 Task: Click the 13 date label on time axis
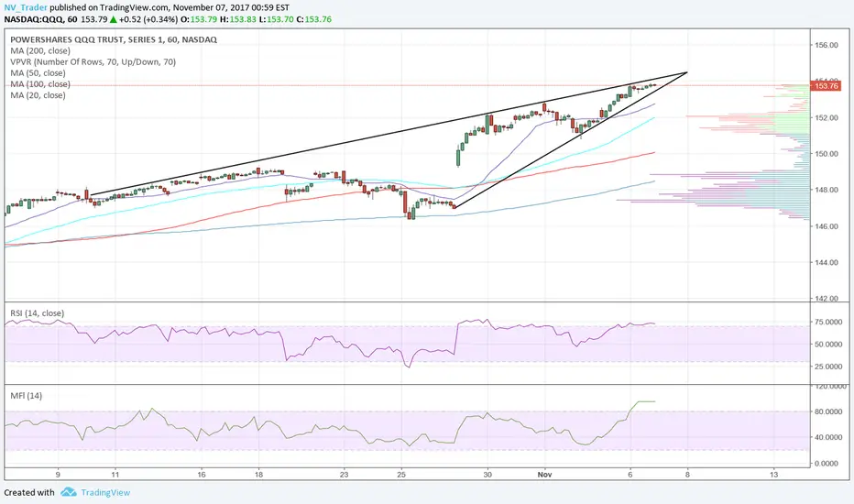(774, 475)
